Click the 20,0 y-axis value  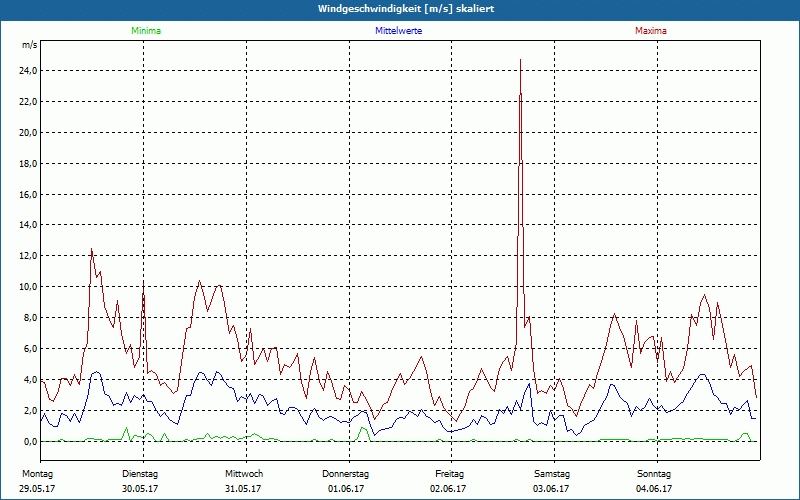pos(28,133)
